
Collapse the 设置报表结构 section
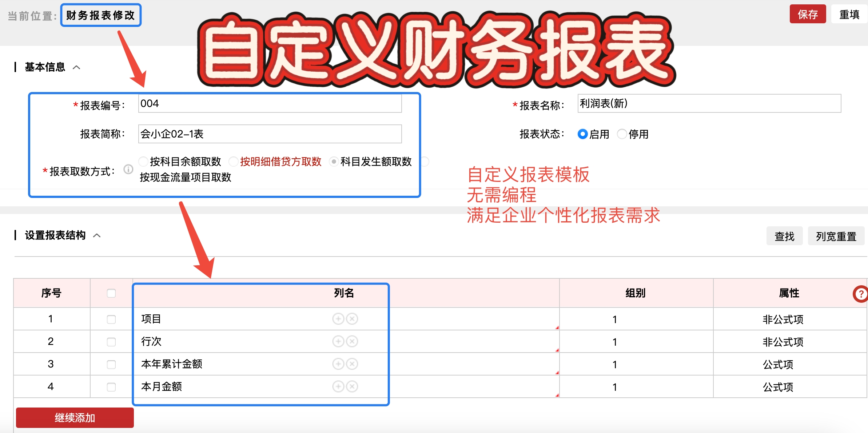tap(97, 235)
